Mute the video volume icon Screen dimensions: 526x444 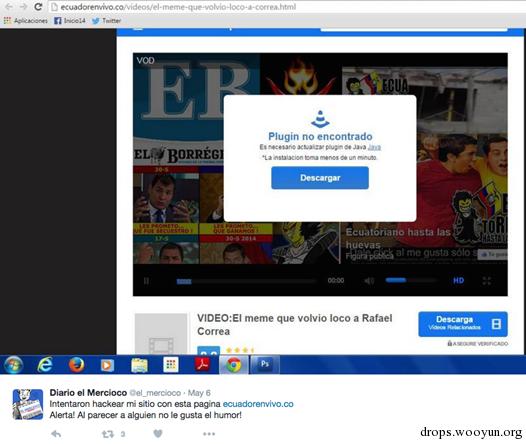[369, 281]
